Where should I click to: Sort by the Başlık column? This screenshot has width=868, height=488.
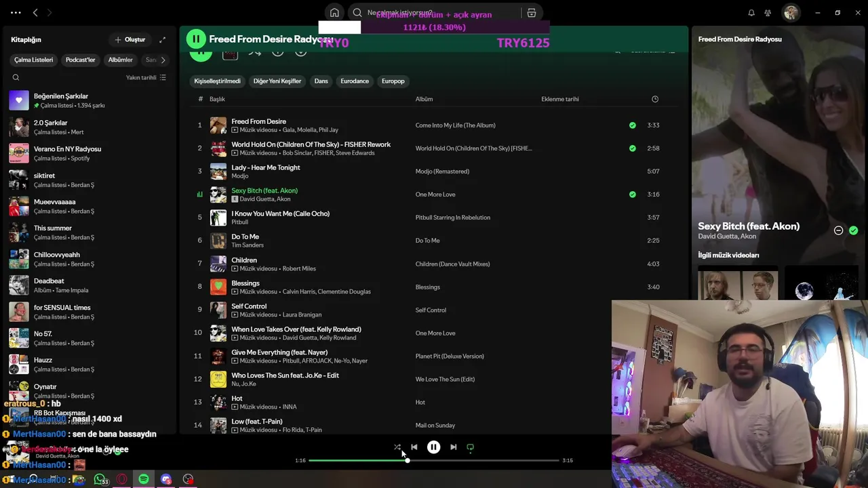(217, 99)
